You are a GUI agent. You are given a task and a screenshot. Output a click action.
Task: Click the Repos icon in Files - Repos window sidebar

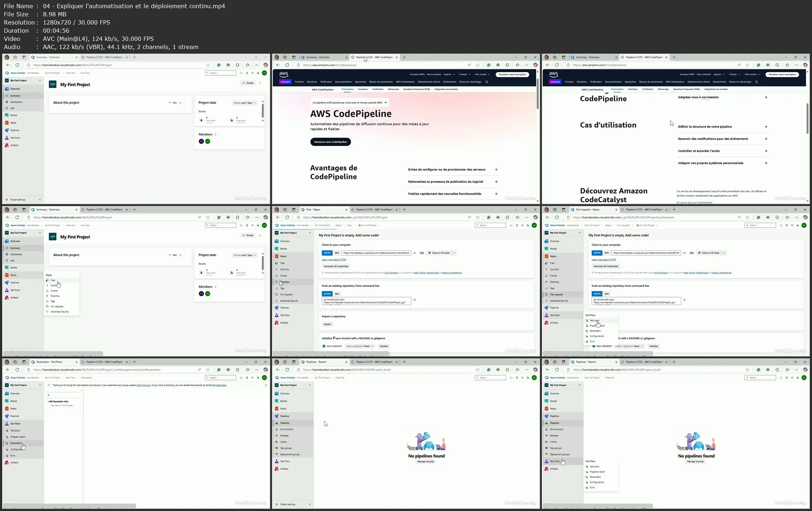click(x=277, y=256)
